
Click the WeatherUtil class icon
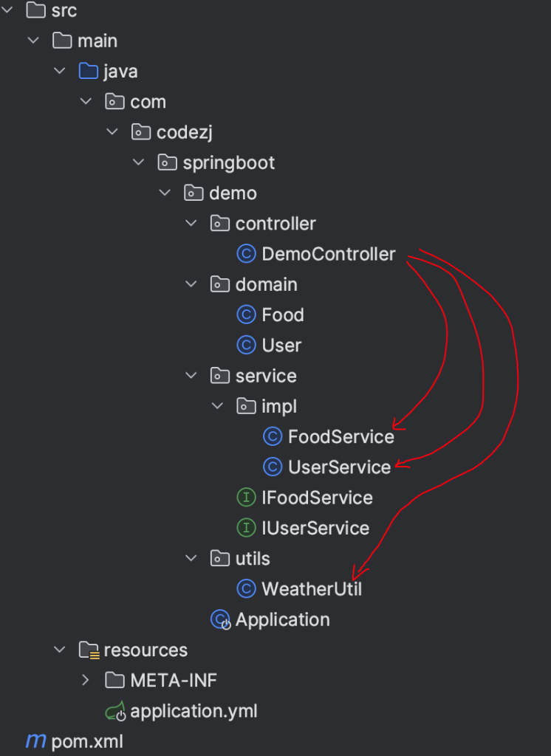pos(246,588)
